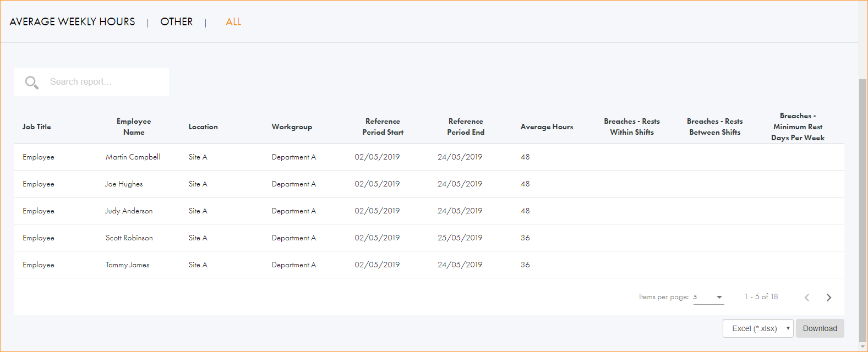868x352 pixels.
Task: Sort by Employee Name column header
Action: pos(134,127)
